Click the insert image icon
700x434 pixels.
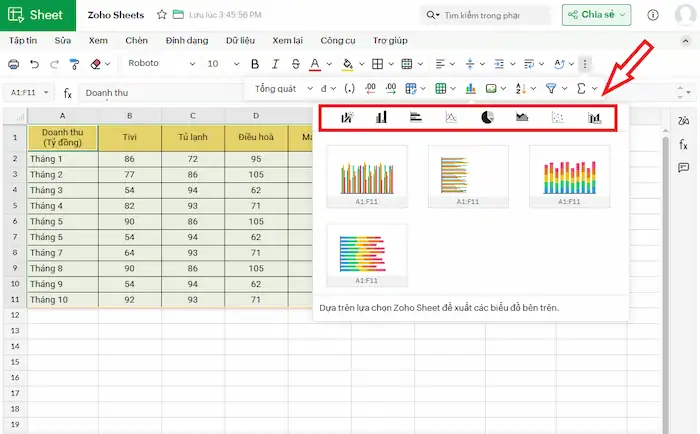[491, 88]
